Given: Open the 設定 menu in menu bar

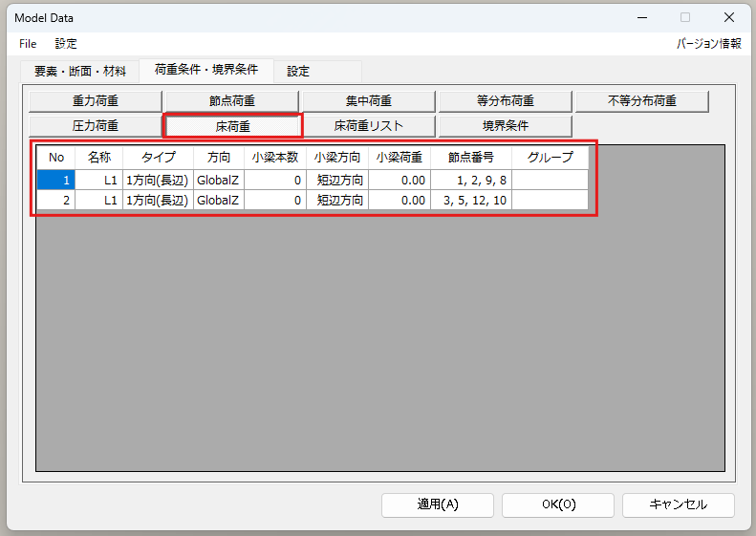Looking at the screenshot, I should (x=66, y=44).
